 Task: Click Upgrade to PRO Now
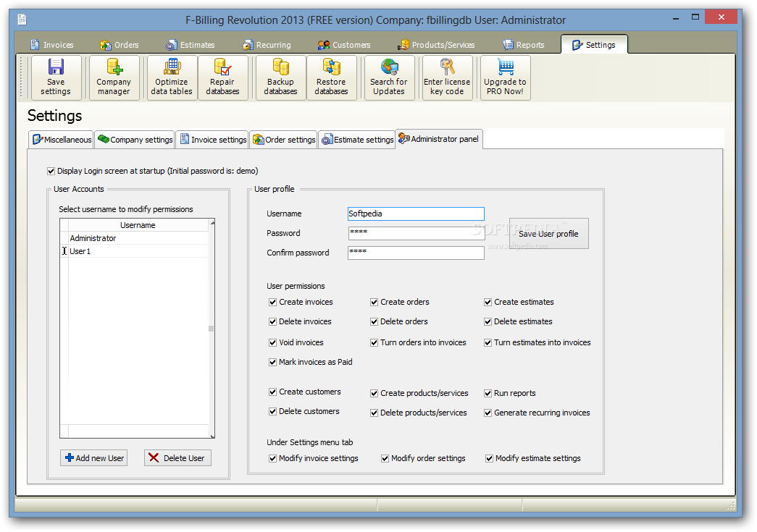point(505,77)
